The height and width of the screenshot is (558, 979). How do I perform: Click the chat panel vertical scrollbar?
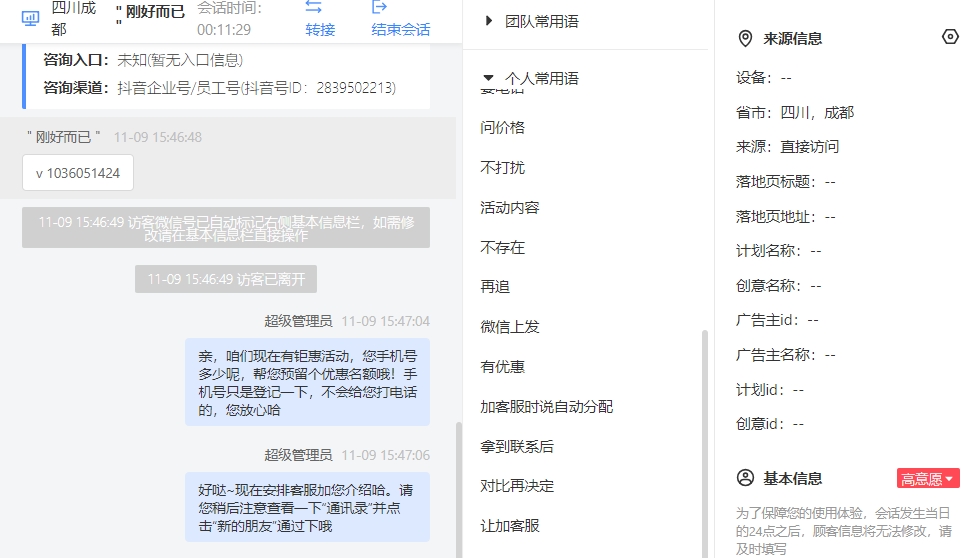tap(459, 490)
